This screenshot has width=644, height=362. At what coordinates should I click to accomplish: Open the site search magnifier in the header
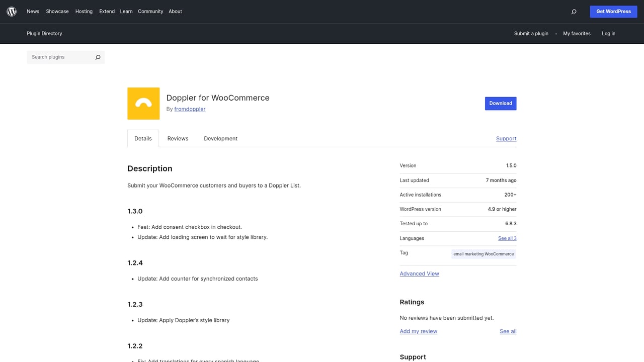tap(574, 11)
